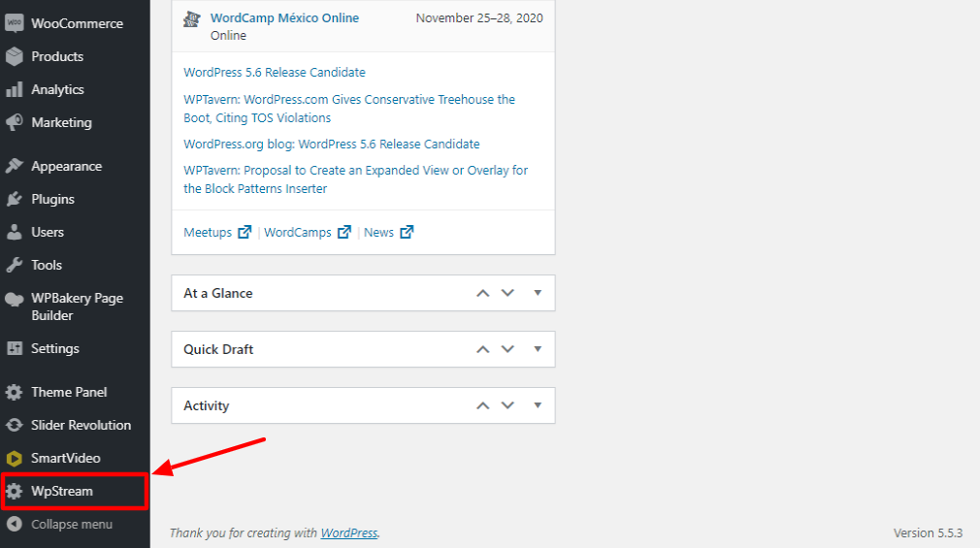The image size is (980, 548).
Task: Click the Tools wrench icon
Action: 14,265
